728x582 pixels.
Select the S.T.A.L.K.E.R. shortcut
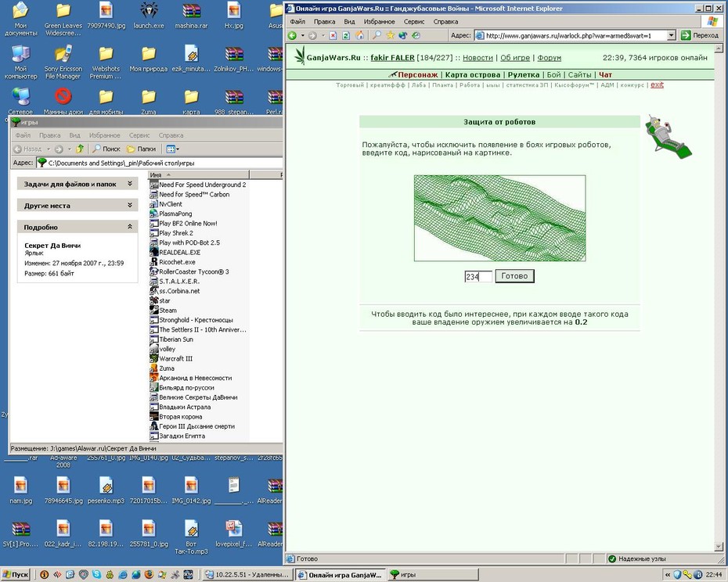point(175,282)
